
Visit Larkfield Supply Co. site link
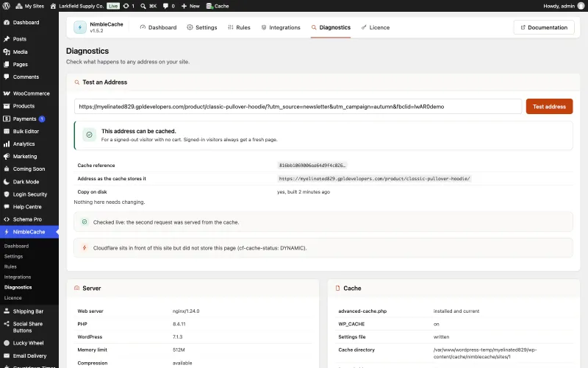[x=77, y=6]
